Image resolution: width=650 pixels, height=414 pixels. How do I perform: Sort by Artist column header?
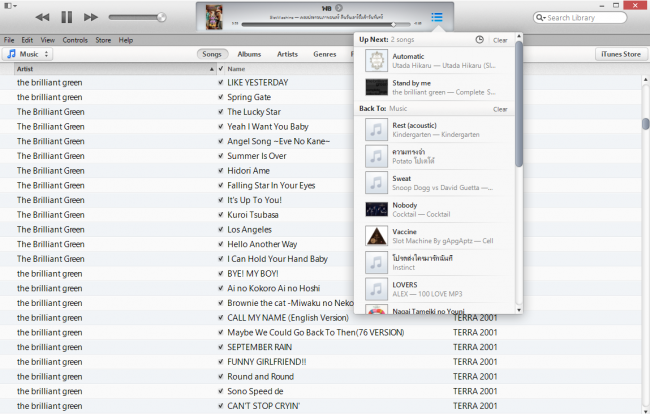(x=115, y=69)
